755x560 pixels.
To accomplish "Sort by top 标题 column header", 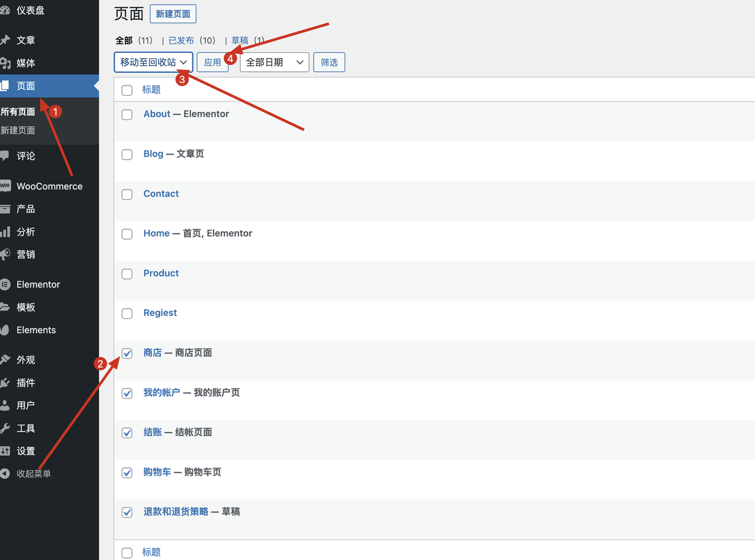I will (152, 90).
